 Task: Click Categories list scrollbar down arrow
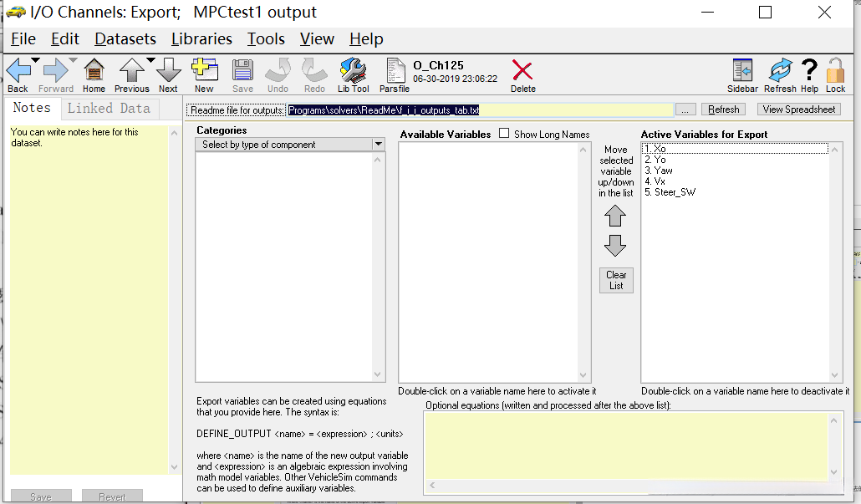coord(378,374)
